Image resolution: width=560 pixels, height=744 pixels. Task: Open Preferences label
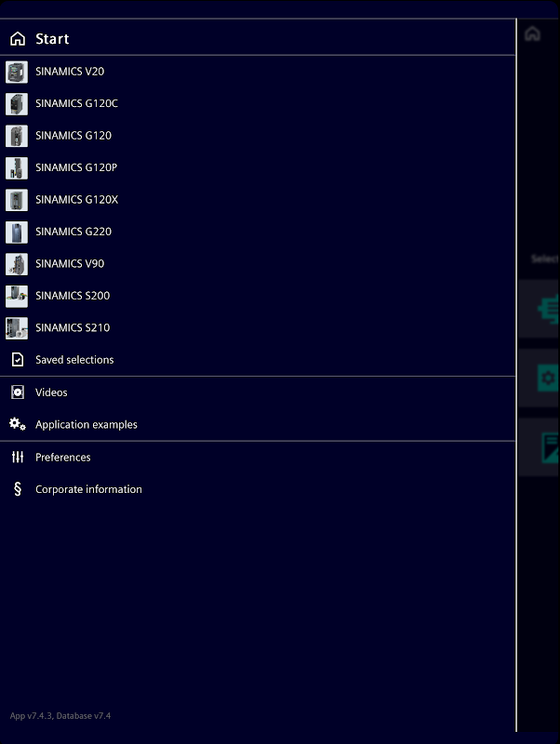point(63,458)
